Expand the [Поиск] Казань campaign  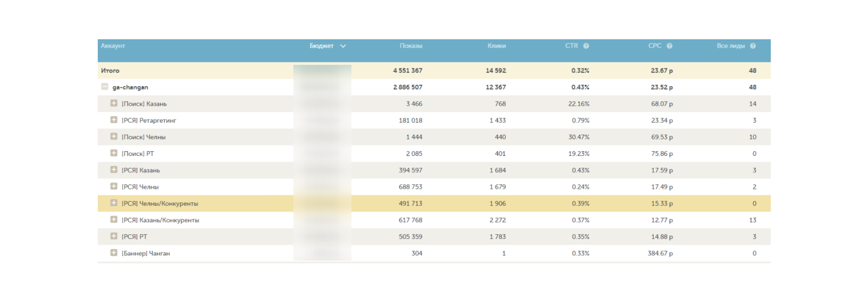tap(114, 104)
